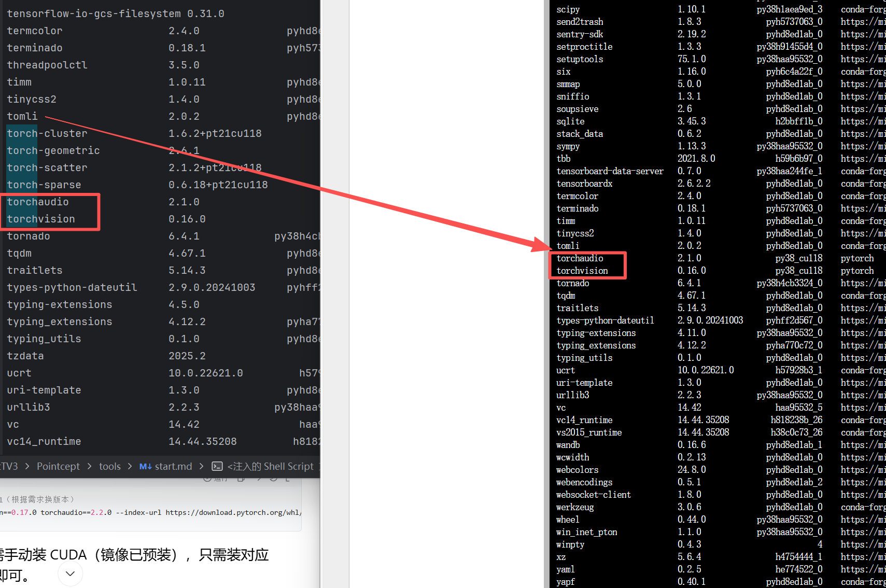Viewport: 886px width, 588px height.
Task: Select tools in the breadcrumb bar
Action: [109, 466]
